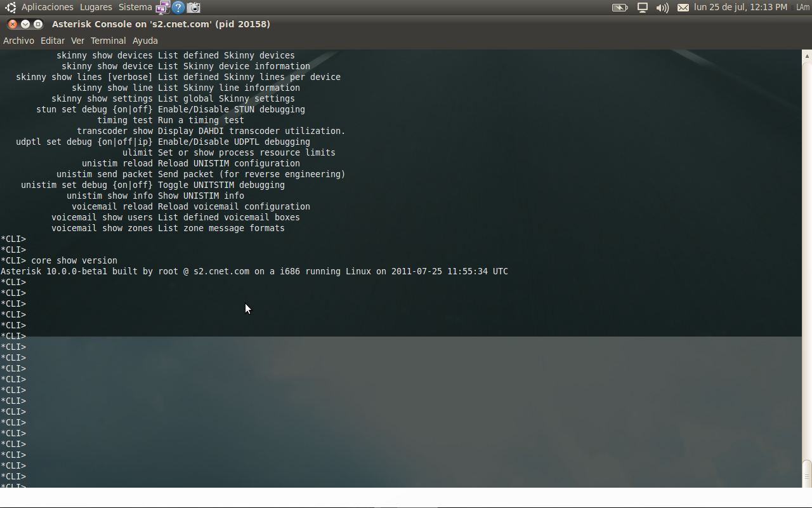Open the help icon in the top panel
This screenshot has width=812, height=508.
point(177,7)
